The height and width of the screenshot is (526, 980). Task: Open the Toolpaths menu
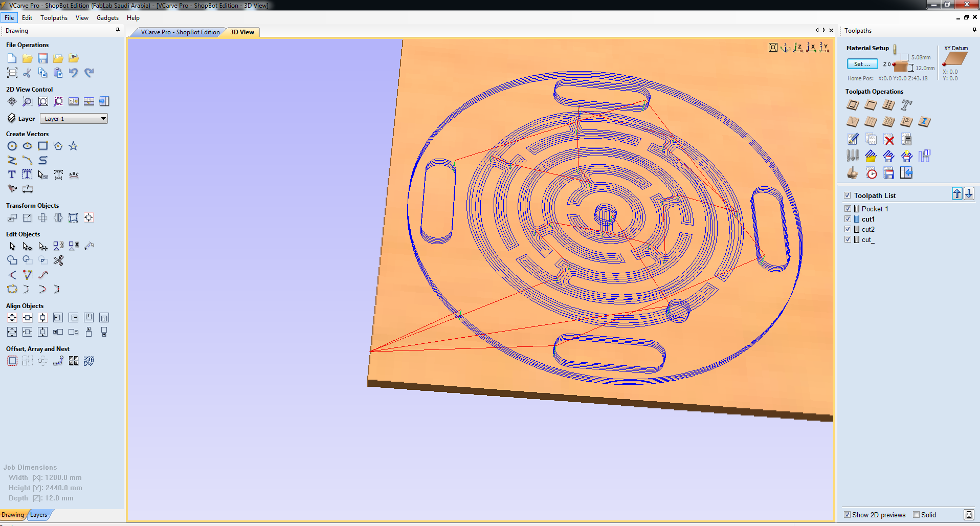click(54, 17)
